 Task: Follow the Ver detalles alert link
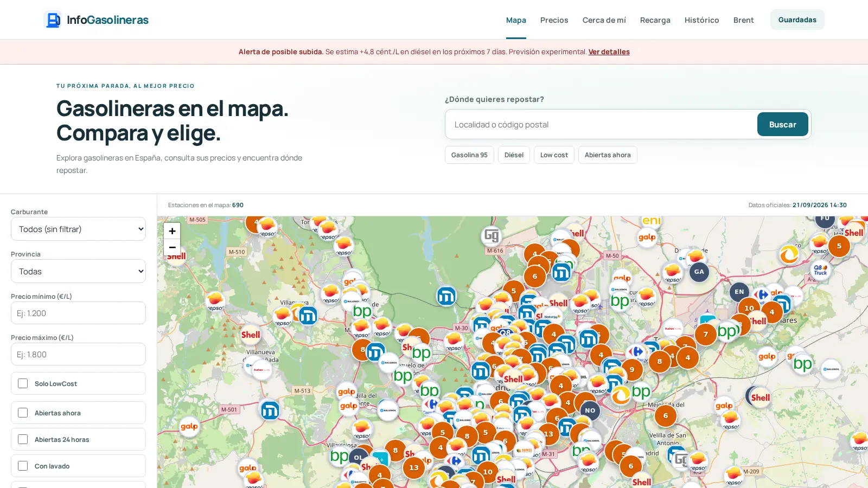tap(609, 52)
